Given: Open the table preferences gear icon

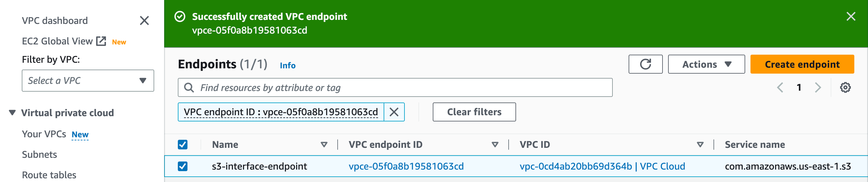Looking at the screenshot, I should [x=845, y=88].
